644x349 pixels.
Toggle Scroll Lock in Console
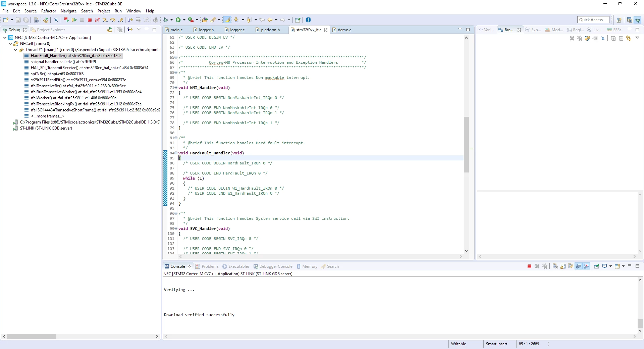[x=563, y=266]
